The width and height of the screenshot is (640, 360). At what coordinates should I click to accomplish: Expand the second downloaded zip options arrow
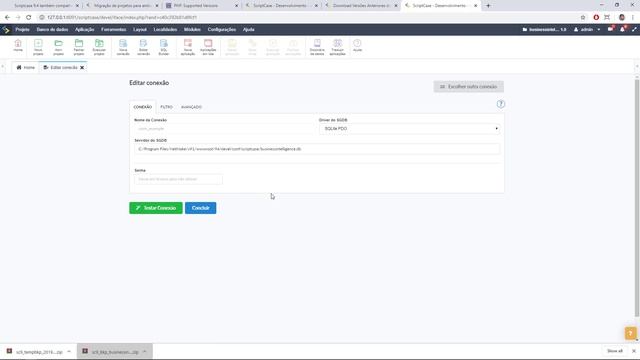coord(144,351)
